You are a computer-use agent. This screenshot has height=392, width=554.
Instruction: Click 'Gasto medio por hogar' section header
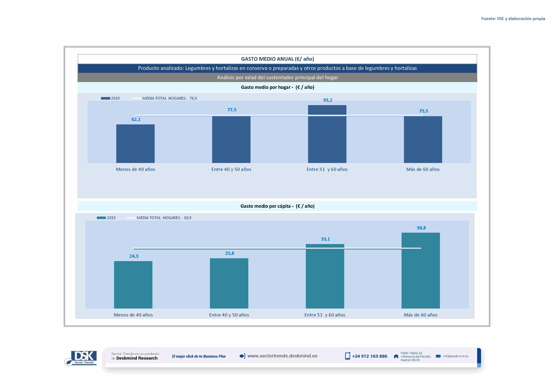pos(277,87)
